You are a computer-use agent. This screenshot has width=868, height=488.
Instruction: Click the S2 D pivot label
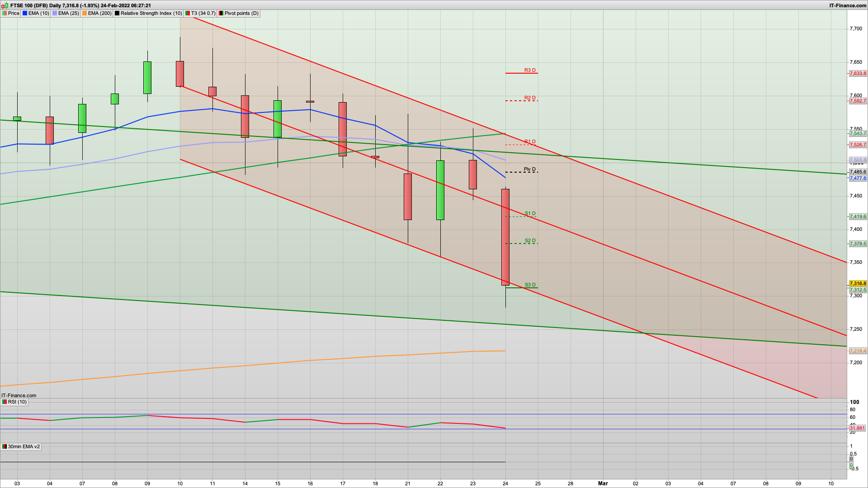(530, 240)
